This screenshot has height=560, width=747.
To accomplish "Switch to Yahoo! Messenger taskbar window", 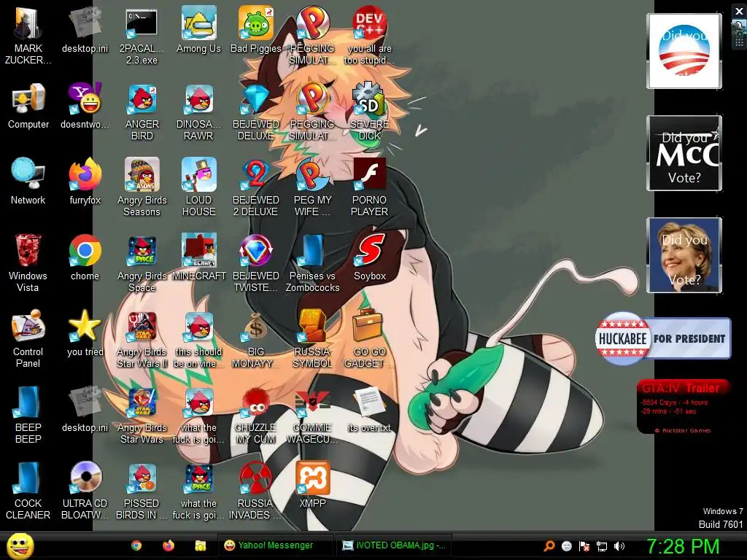I will click(275, 545).
